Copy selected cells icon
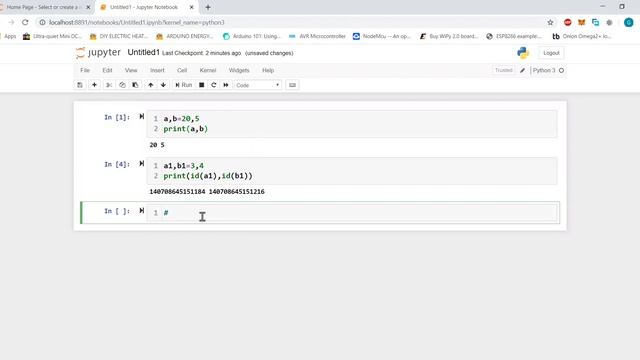This screenshot has width=640, height=360. tap(122, 85)
